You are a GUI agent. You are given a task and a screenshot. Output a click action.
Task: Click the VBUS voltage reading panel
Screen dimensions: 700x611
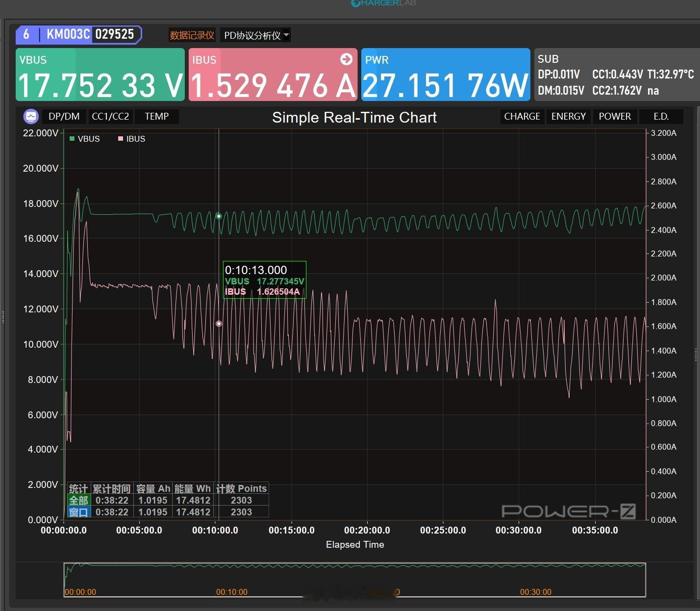(100, 75)
